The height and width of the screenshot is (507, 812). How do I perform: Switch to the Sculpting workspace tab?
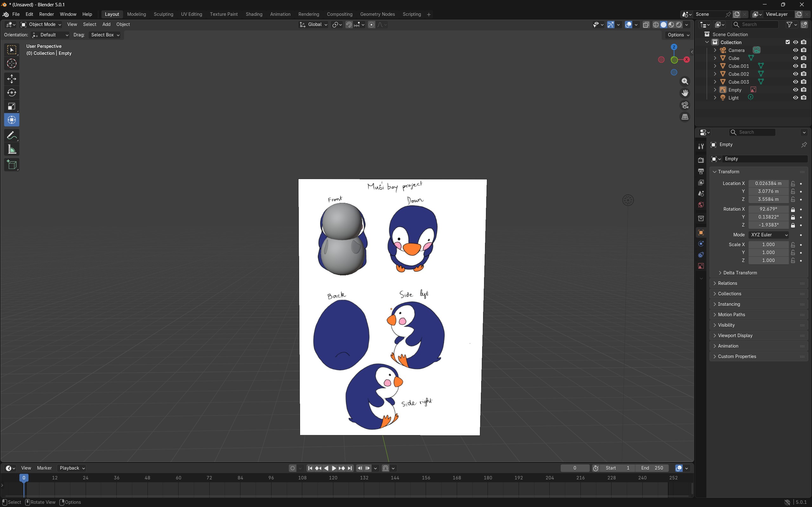click(x=163, y=15)
